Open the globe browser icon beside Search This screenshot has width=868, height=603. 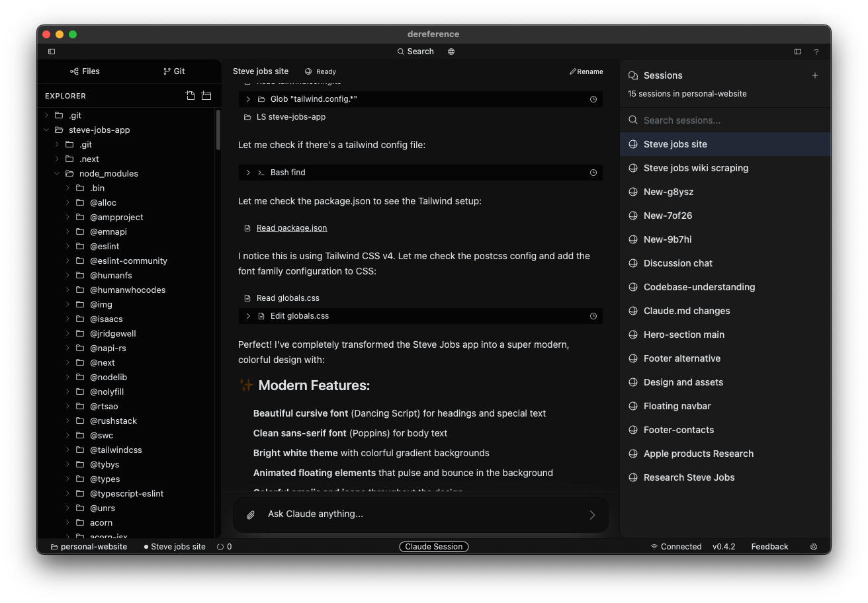[x=451, y=52]
